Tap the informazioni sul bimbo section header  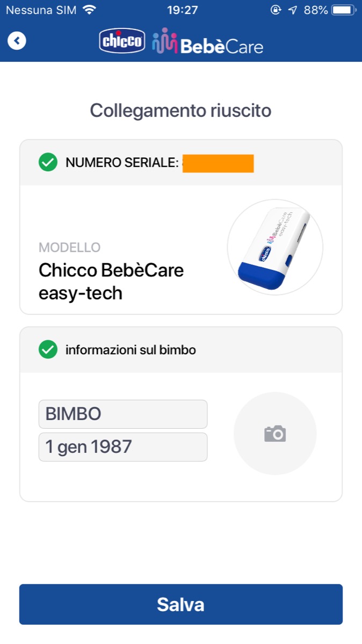[131, 350]
